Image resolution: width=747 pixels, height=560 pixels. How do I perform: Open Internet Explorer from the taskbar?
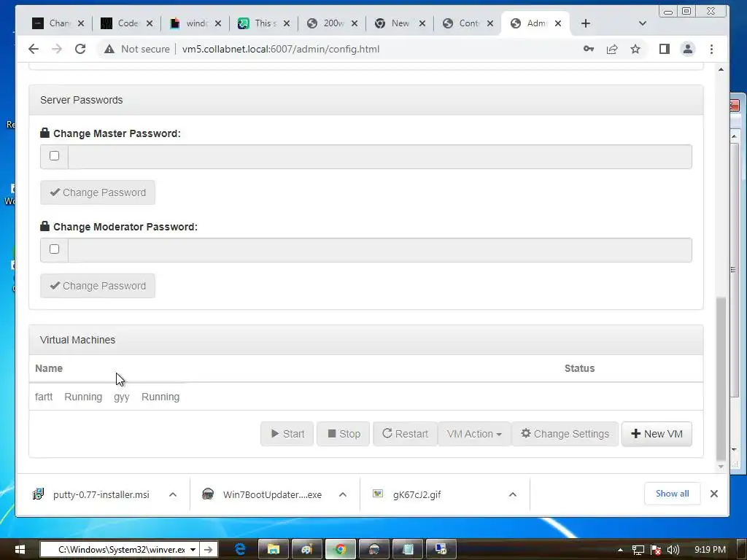tap(240, 550)
